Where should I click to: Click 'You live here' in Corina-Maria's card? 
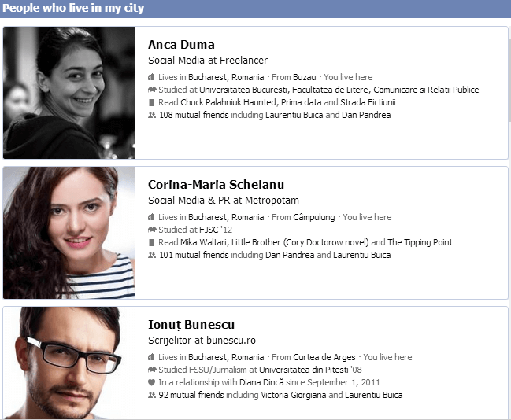367,217
